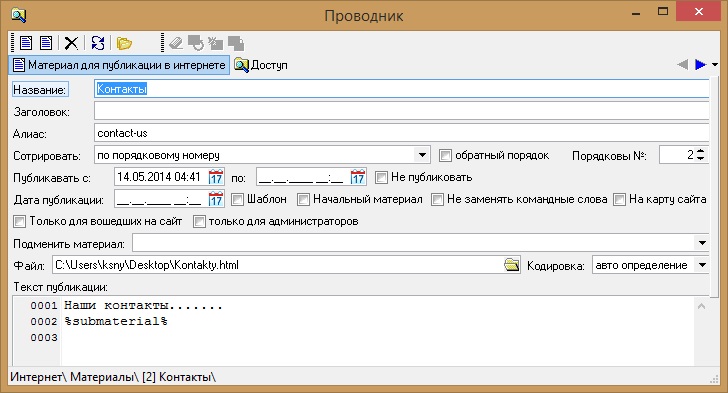Click the text editor scroll-up arrow
The width and height of the screenshot is (728, 393).
702,306
